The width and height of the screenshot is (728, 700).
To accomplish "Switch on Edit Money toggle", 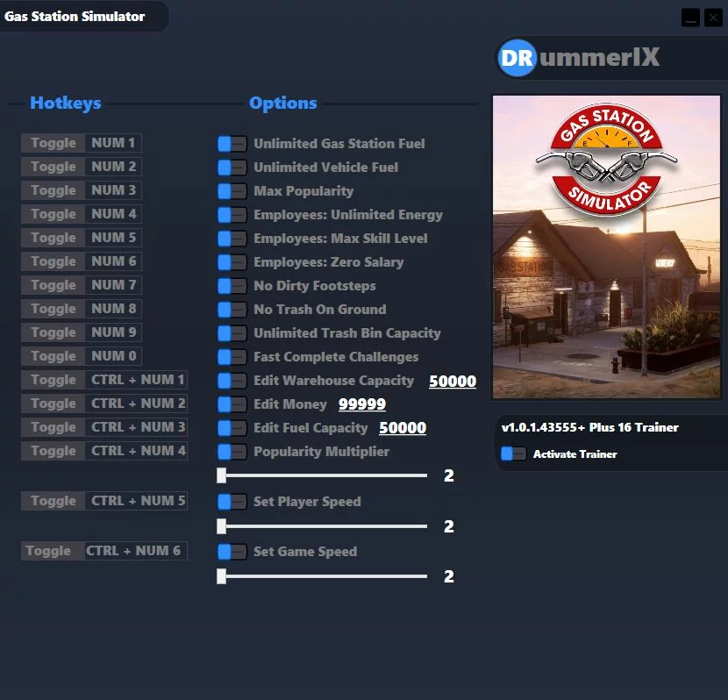I will tap(232, 404).
